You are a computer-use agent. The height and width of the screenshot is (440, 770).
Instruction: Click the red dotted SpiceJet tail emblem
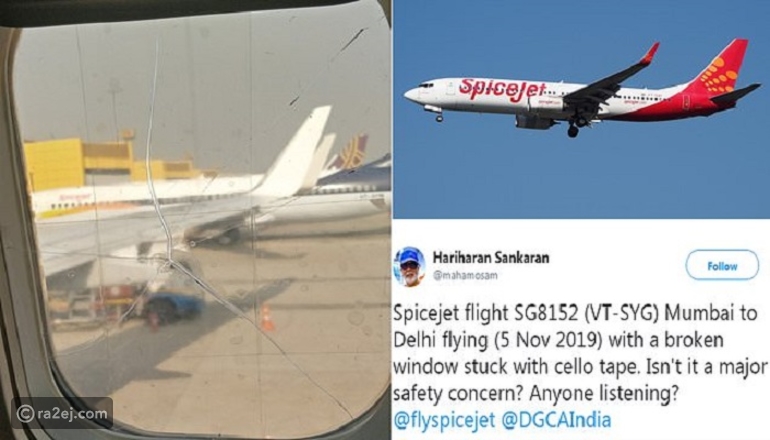(x=718, y=75)
